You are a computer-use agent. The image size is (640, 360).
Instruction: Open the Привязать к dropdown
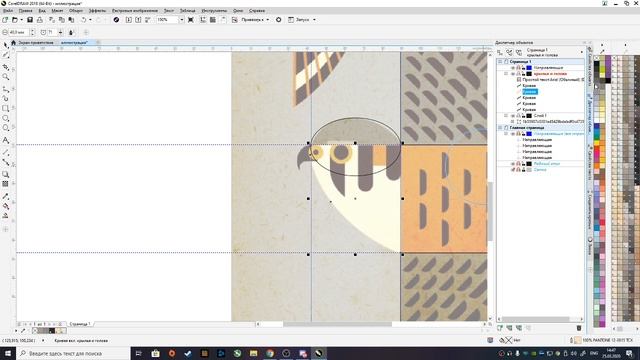pos(268,20)
